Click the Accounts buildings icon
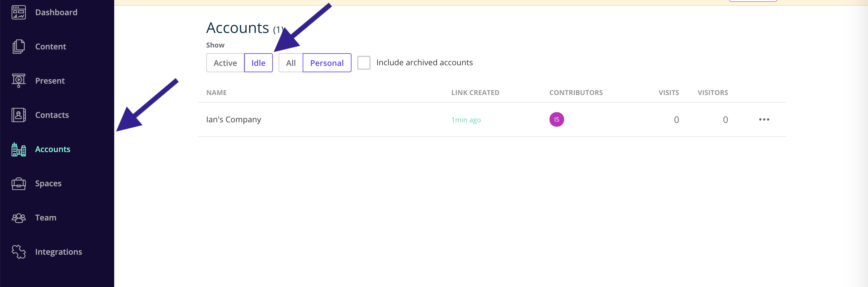Viewport: 868px width, 287px height. 18,150
